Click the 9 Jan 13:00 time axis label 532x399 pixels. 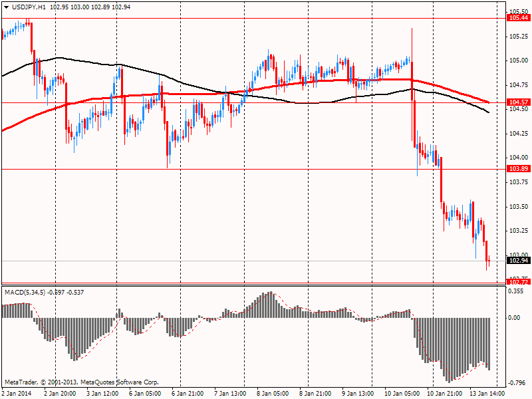(x=358, y=394)
